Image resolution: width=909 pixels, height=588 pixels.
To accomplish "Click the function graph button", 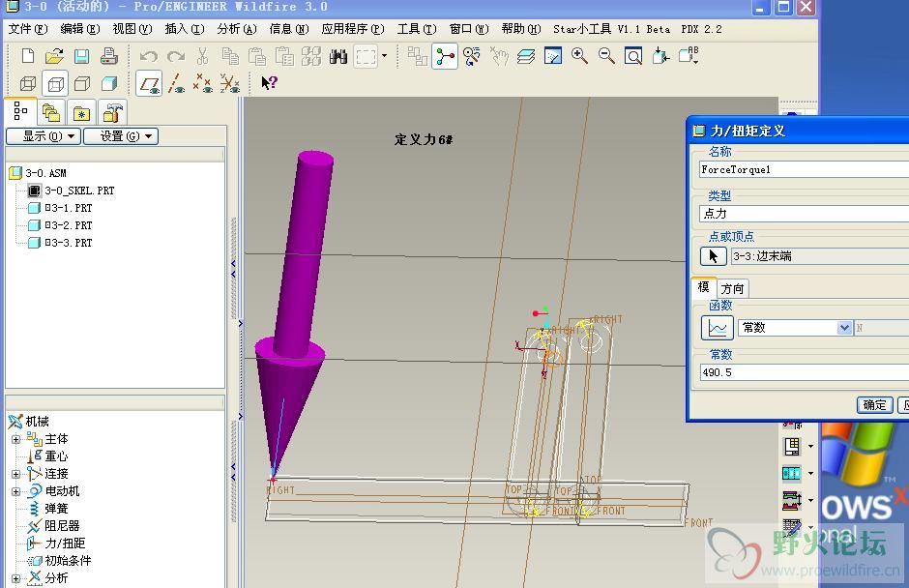I will click(x=718, y=328).
